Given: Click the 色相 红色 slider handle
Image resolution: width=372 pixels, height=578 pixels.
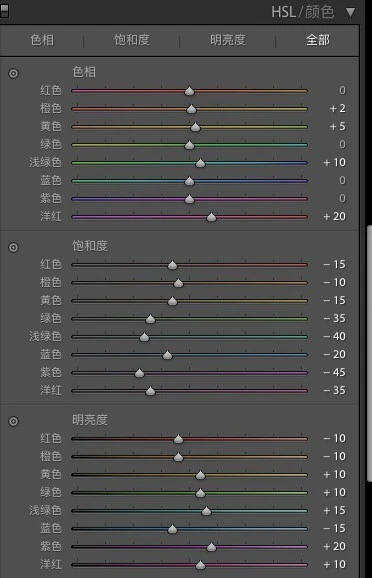Looking at the screenshot, I should [189, 91].
